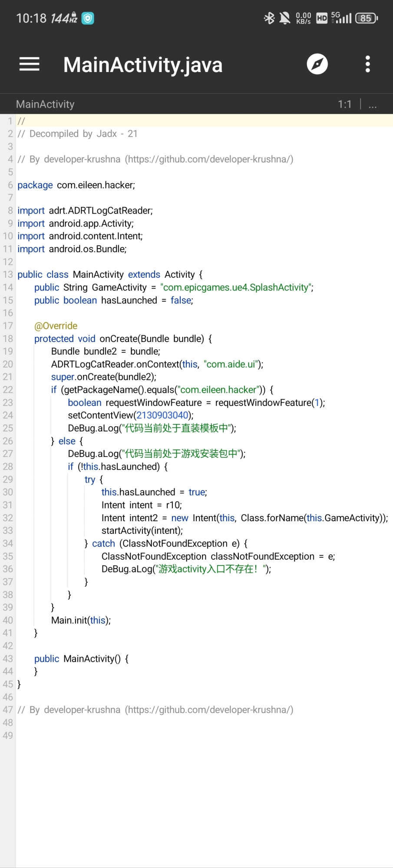Click 'if (!this.hasLaunched)' line
393x868 pixels.
[118, 467]
